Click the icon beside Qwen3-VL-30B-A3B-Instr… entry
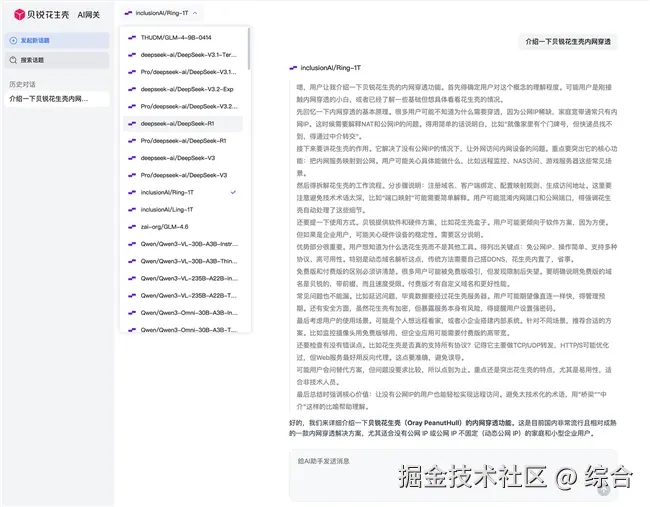 pos(132,244)
